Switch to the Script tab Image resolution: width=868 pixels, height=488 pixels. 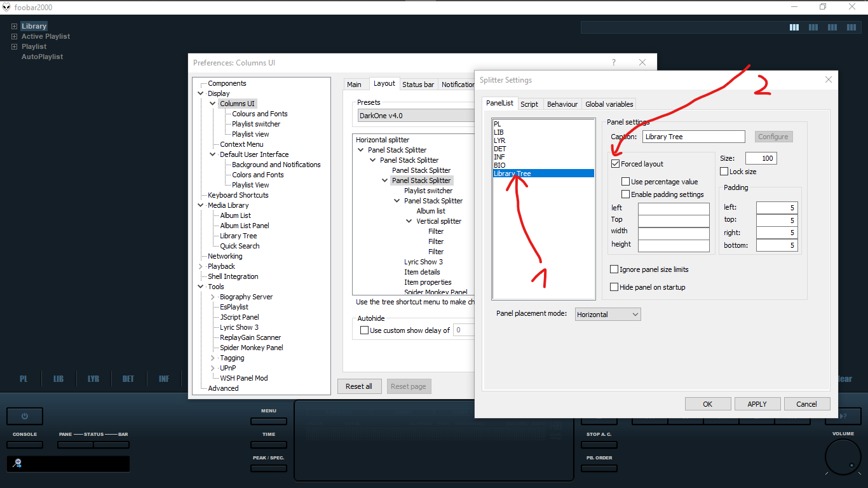click(x=529, y=104)
